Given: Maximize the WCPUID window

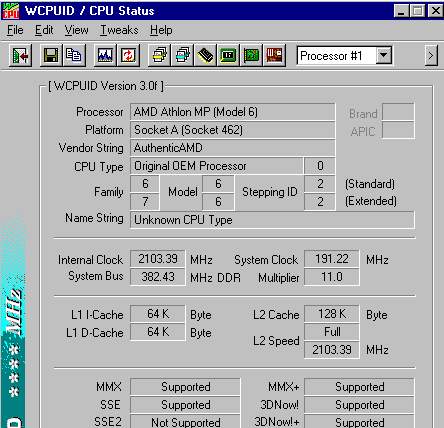Looking at the screenshot, I should coord(417,11).
